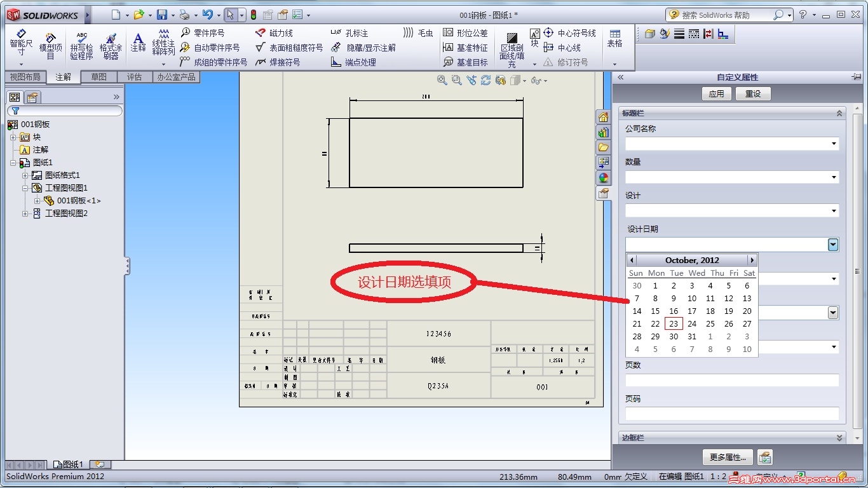Image resolution: width=868 pixels, height=488 pixels.
Task: Go to previous month in calendar
Action: (632, 260)
